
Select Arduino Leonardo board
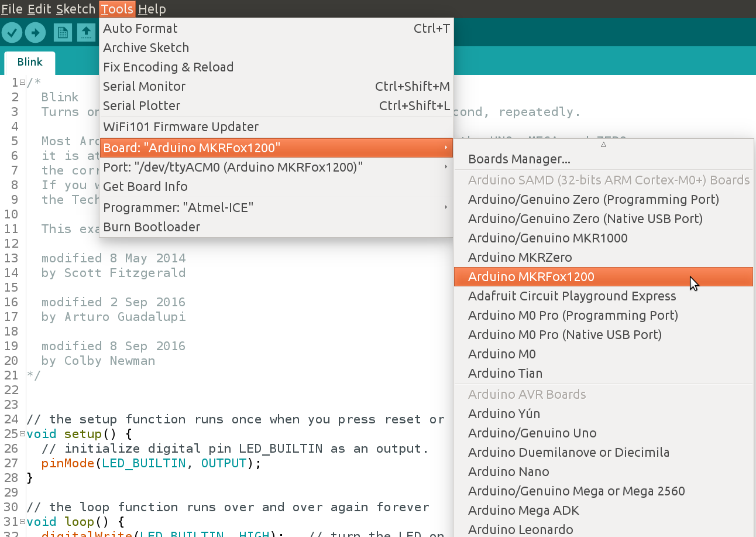603,529
